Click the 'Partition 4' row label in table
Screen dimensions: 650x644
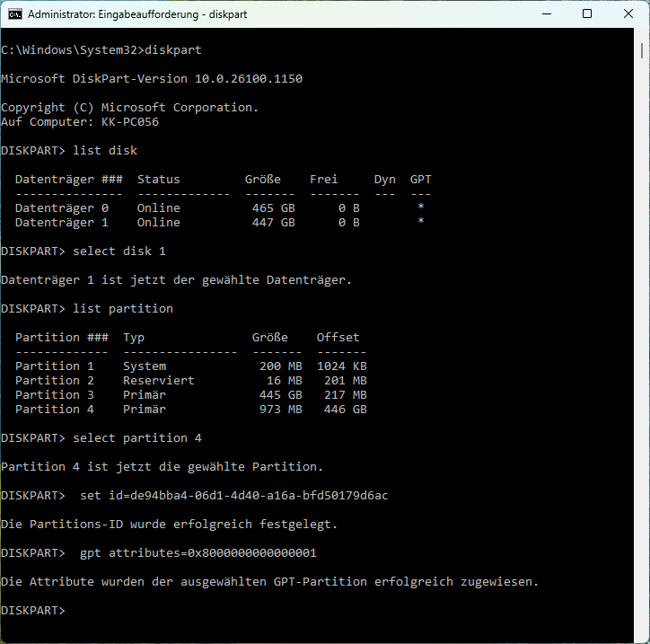(x=55, y=410)
